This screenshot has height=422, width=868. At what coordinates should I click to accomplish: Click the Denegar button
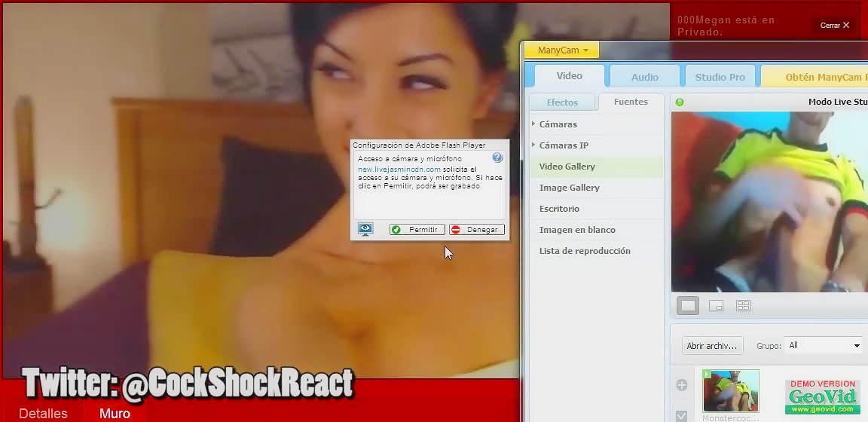(476, 229)
